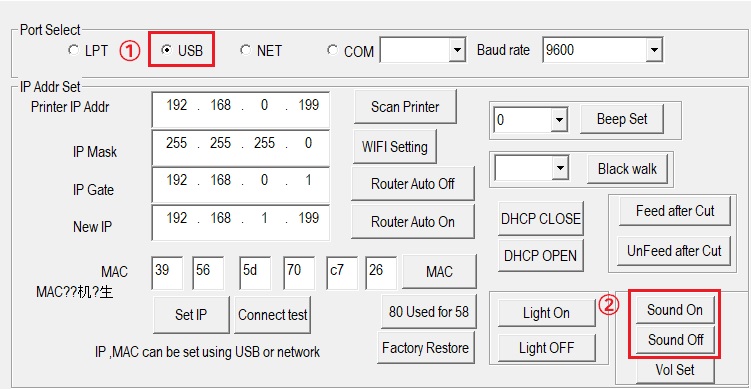Image resolution: width=751 pixels, height=389 pixels.
Task: Run the Connect test
Action: 273,315
